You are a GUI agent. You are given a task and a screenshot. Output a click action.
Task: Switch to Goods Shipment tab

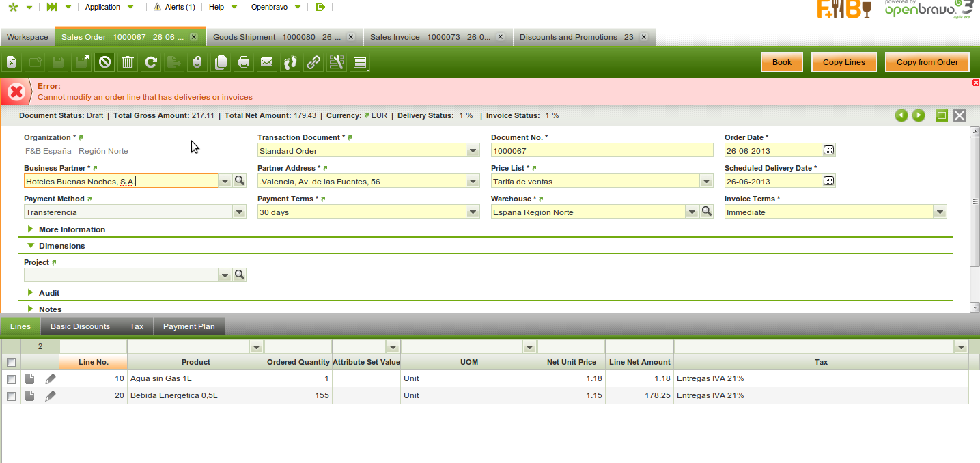(x=278, y=37)
